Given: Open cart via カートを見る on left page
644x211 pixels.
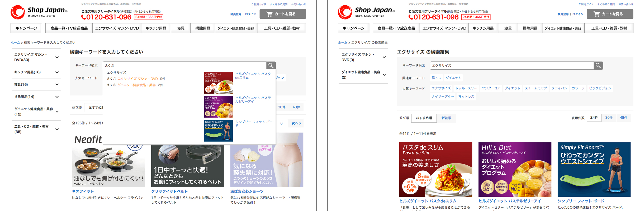Looking at the screenshot, I should pyautogui.click(x=283, y=14).
